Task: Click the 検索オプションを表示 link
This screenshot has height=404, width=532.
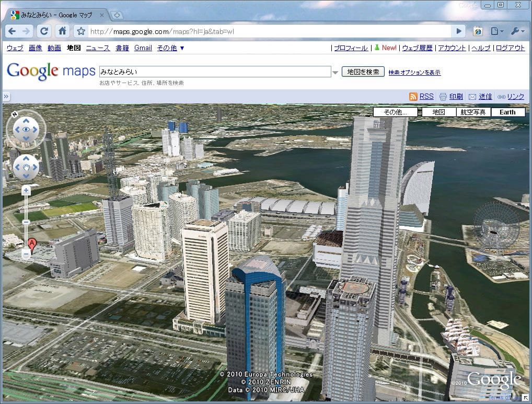Action: [414, 73]
